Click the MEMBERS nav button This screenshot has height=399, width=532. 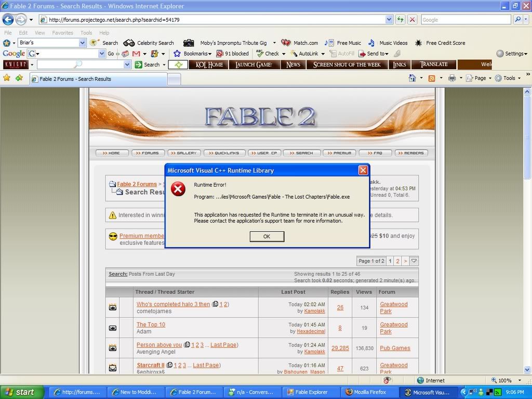pyautogui.click(x=411, y=153)
